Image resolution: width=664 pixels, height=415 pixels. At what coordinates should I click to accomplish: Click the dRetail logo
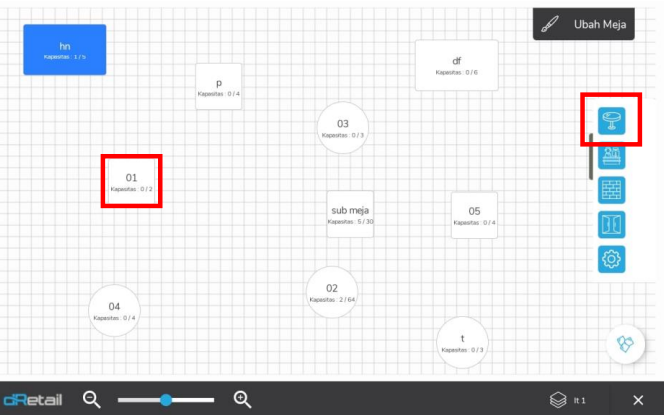point(33,399)
